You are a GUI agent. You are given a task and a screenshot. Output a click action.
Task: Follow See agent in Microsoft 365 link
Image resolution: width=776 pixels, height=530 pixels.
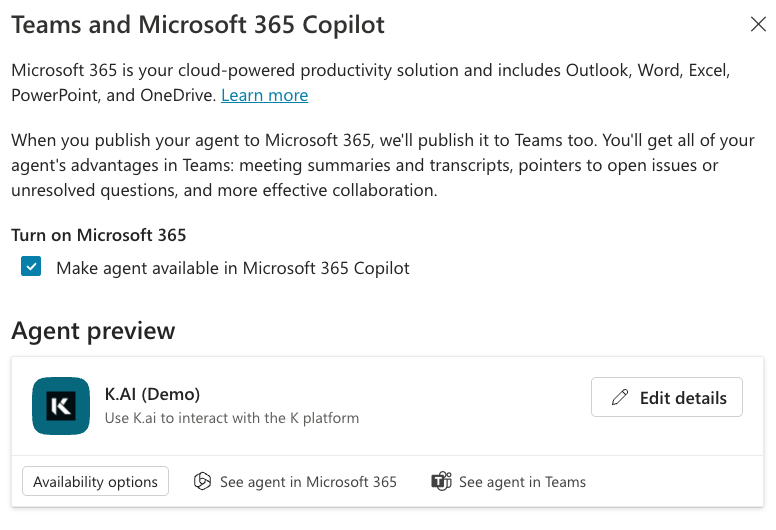click(x=308, y=482)
